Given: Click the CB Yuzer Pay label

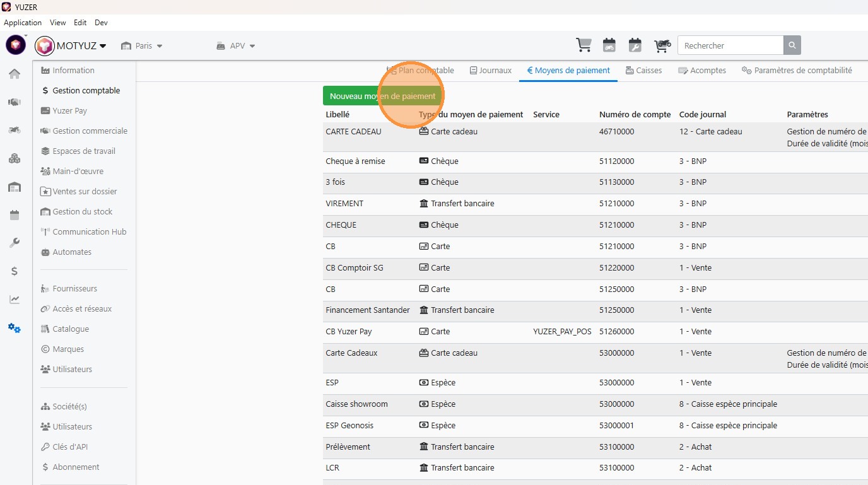Looking at the screenshot, I should (x=349, y=332).
